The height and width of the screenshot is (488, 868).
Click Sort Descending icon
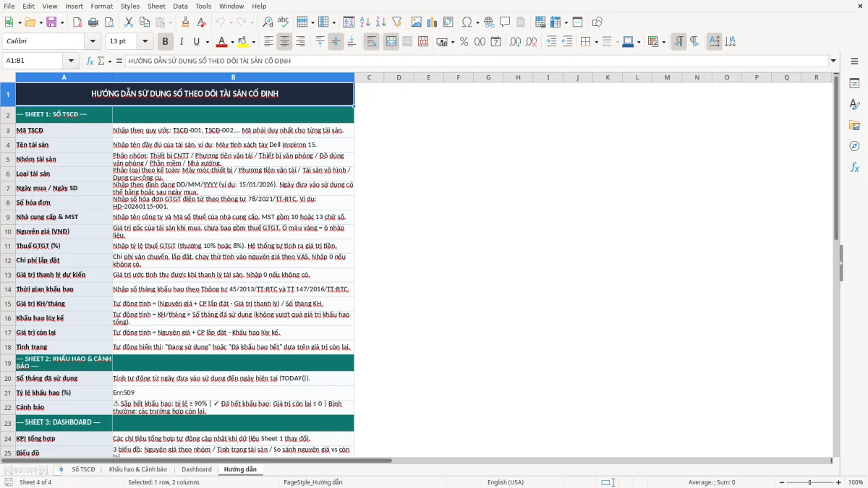[380, 22]
